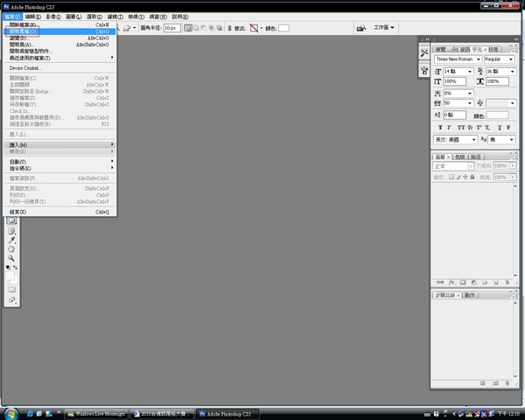Select the Hand tool
The height and width of the screenshot is (420, 525).
coord(11,248)
